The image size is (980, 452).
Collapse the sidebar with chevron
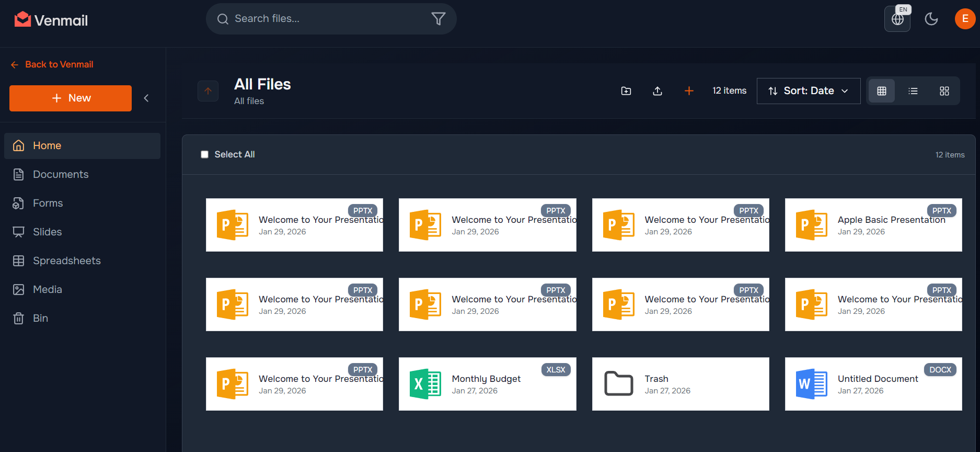[x=146, y=98]
